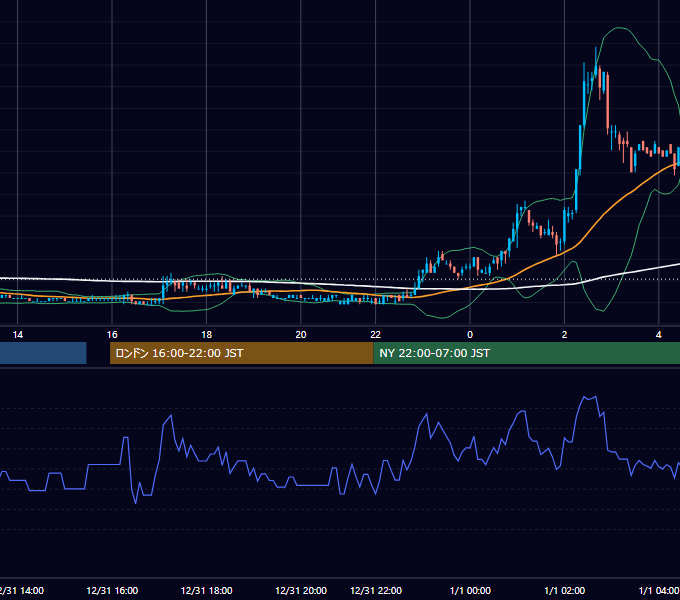This screenshot has height=600, width=680.
Task: Select the 20 hour axis label
Action: (301, 335)
